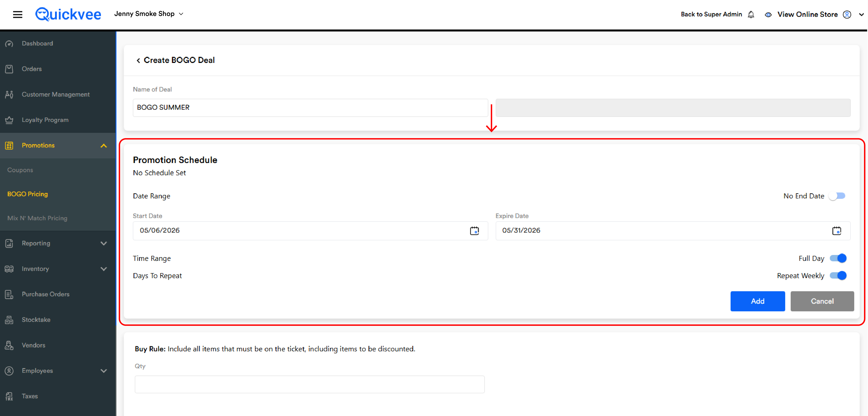The height and width of the screenshot is (416, 868).
Task: Click the Loyalty Program crown icon
Action: coord(9,120)
